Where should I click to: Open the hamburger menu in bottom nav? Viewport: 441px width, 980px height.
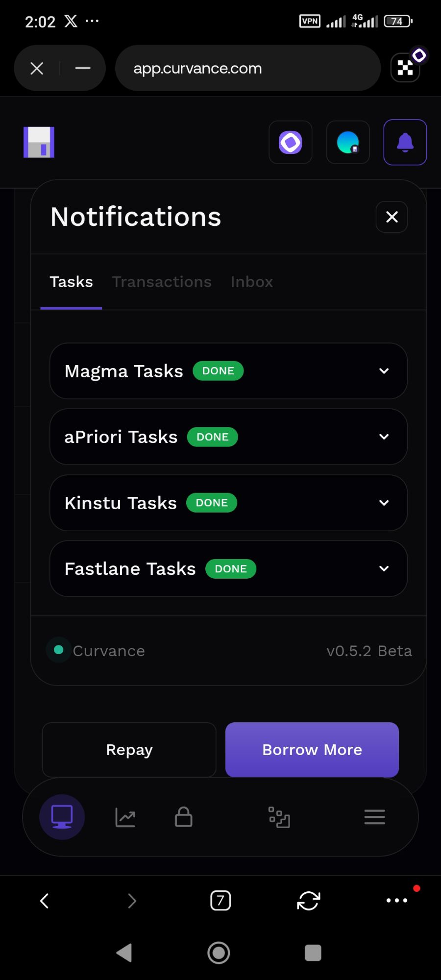(374, 817)
